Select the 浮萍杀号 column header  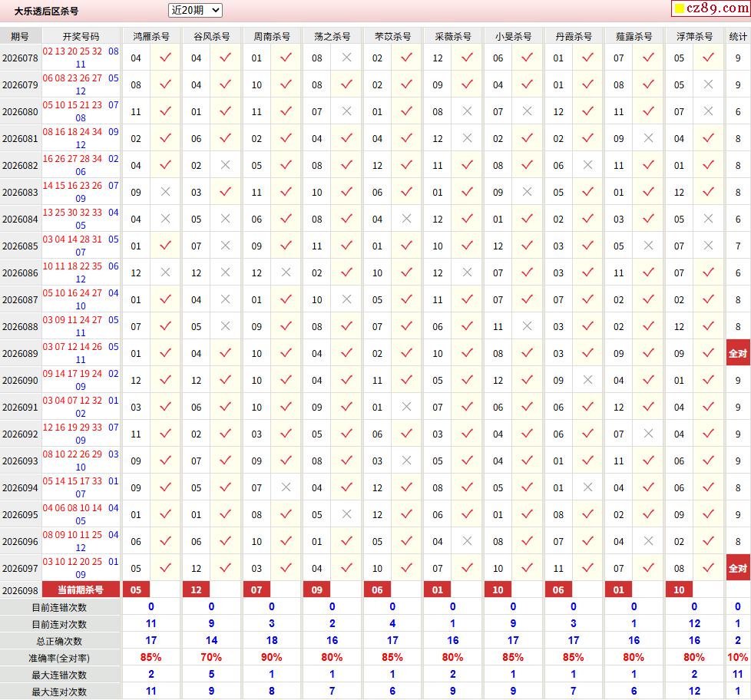[694, 36]
